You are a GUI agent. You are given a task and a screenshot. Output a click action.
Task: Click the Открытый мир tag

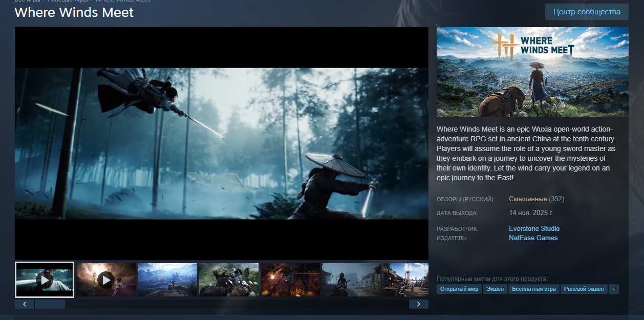coord(459,289)
